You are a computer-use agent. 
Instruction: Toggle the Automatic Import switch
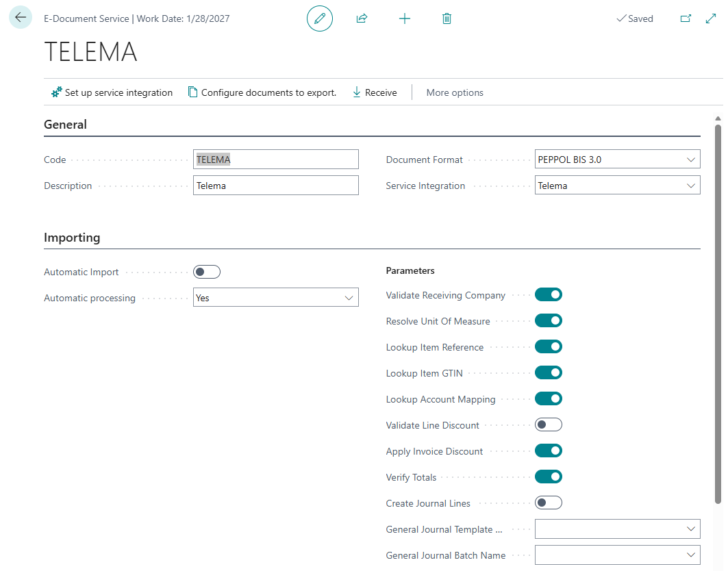pos(206,272)
